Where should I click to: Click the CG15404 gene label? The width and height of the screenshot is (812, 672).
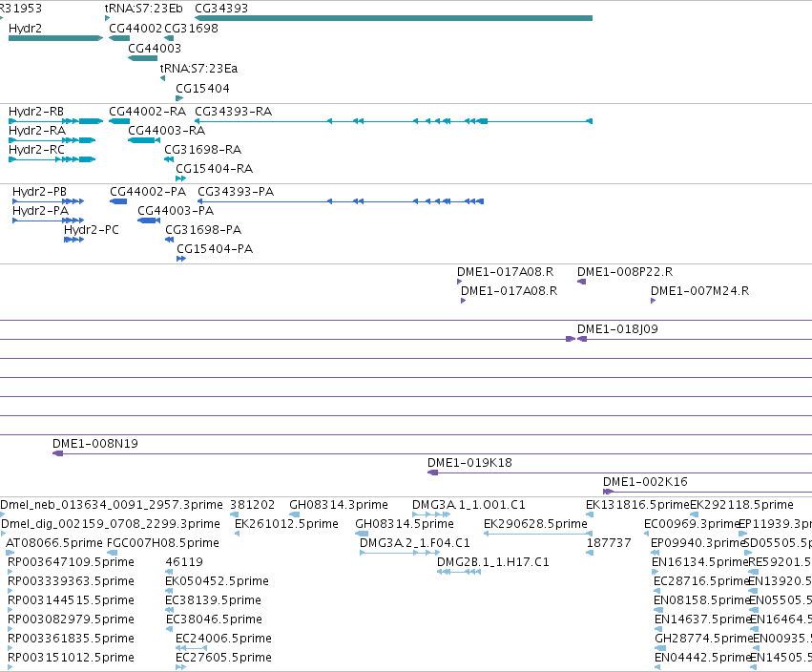click(x=202, y=89)
